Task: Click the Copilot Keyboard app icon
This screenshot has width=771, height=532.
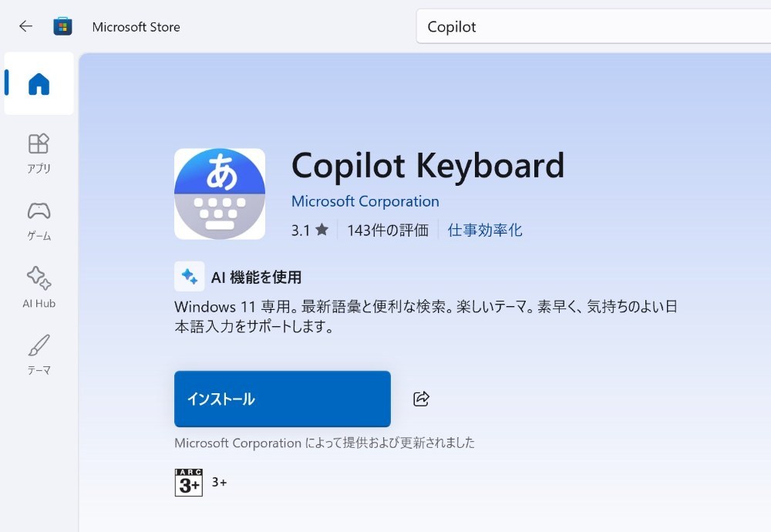Action: click(x=220, y=194)
